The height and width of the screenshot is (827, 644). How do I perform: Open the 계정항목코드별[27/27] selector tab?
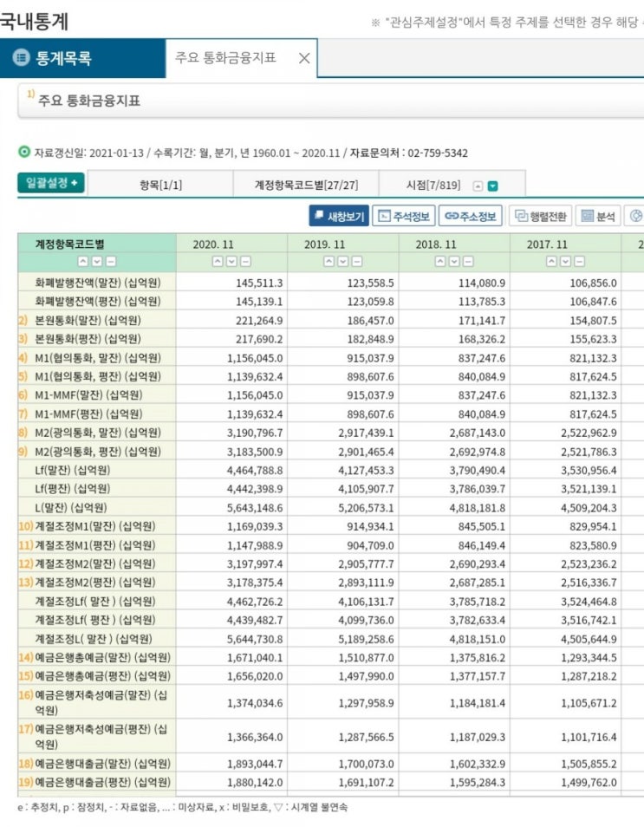tap(306, 186)
